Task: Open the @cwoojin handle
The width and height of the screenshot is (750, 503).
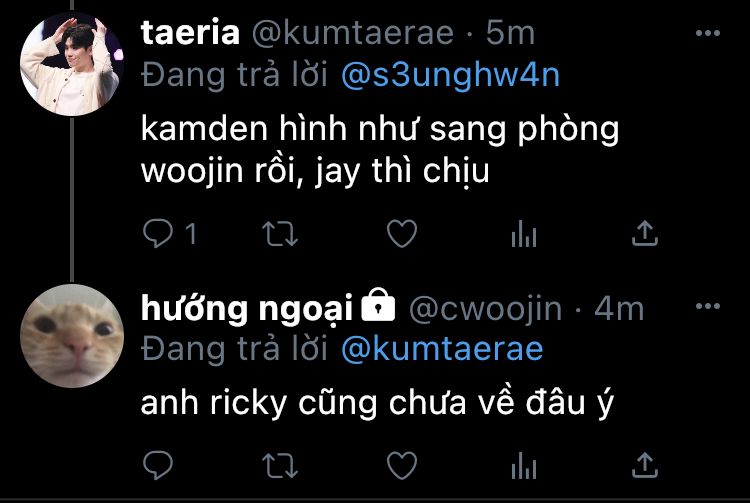Action: (485, 309)
